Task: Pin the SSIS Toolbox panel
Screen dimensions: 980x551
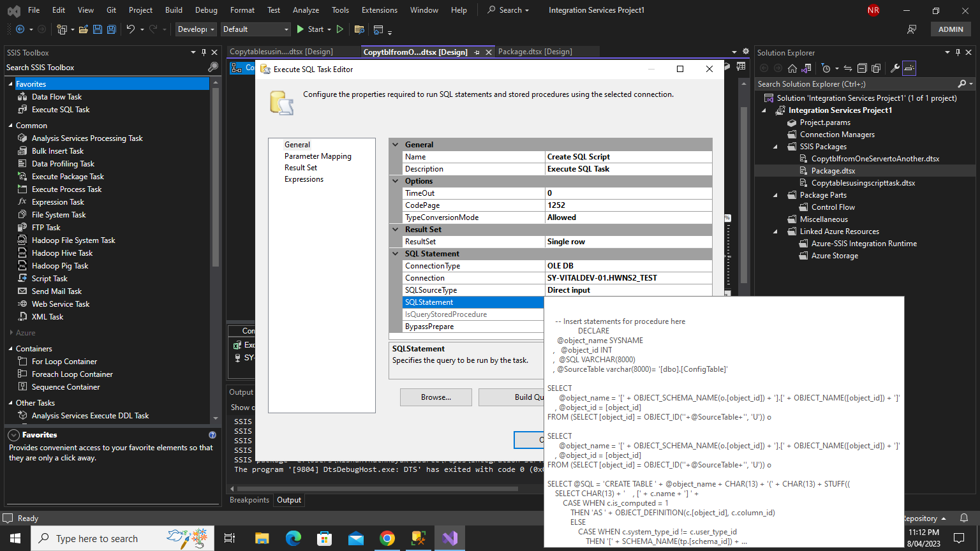Action: [x=204, y=52]
